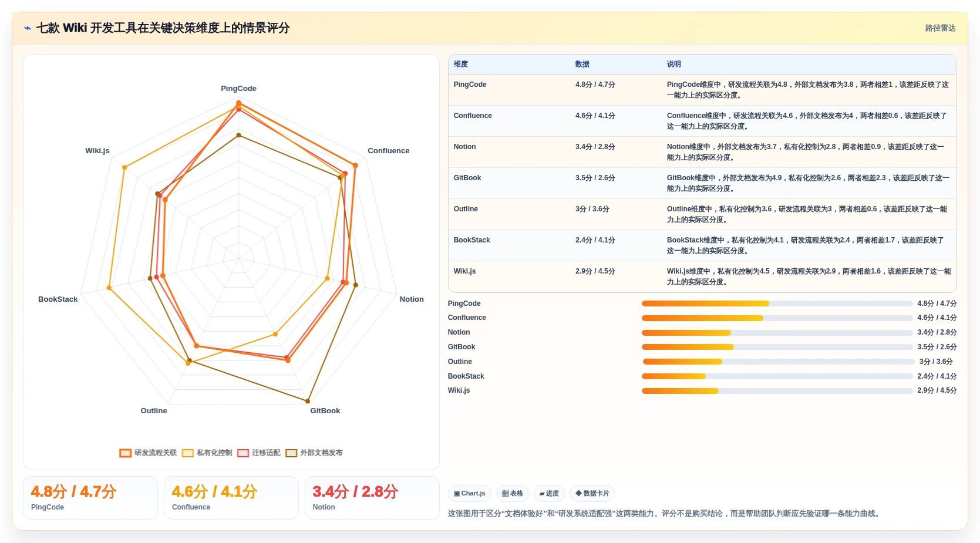Click the PingCode progress bar
Image resolution: width=980 pixels, height=543 pixels.
coord(777,303)
